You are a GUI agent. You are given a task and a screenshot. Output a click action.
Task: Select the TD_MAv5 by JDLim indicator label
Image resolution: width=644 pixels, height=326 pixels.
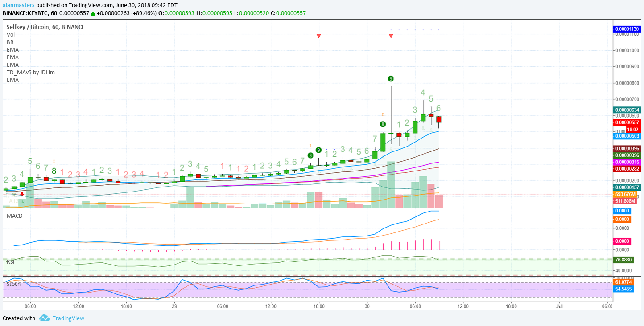31,72
